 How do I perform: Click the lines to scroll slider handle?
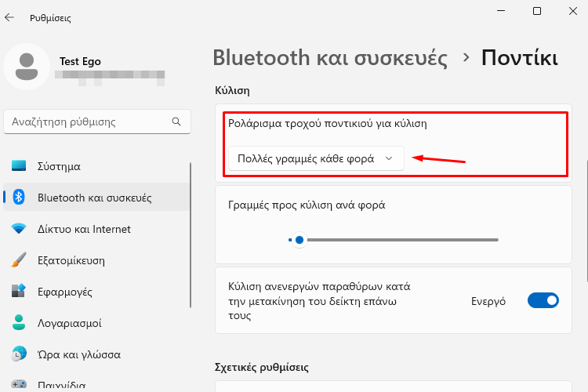[299, 240]
